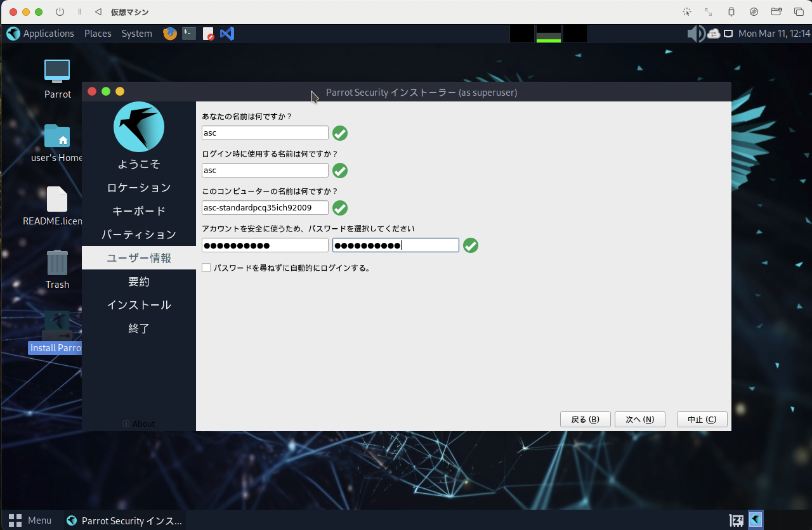Click the Parrot logo beside Applications
812x530 pixels.
[13, 34]
